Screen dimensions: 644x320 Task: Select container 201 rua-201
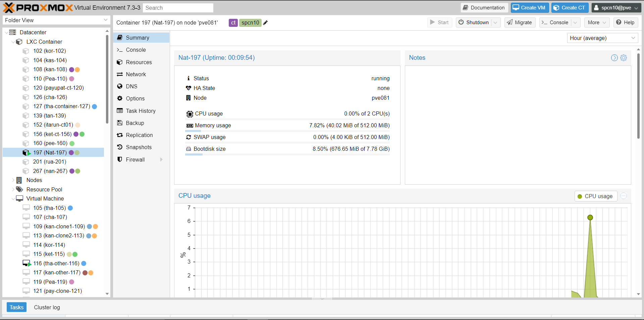click(49, 162)
